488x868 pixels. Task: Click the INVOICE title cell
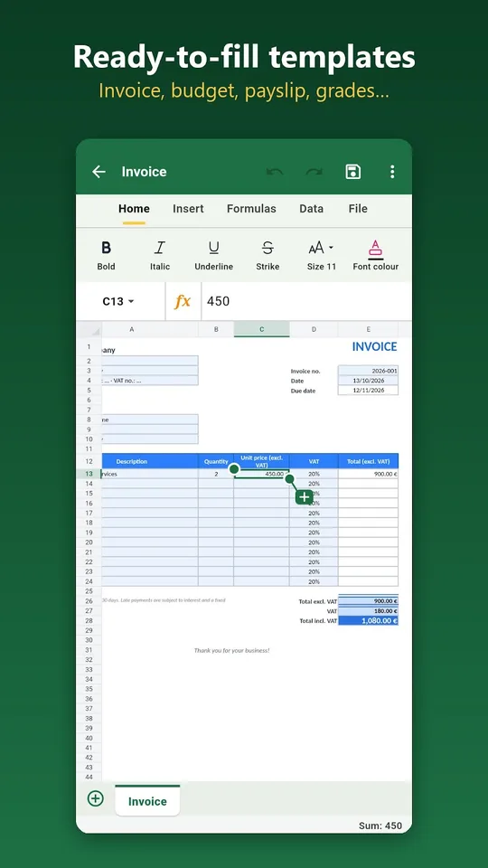click(374, 346)
